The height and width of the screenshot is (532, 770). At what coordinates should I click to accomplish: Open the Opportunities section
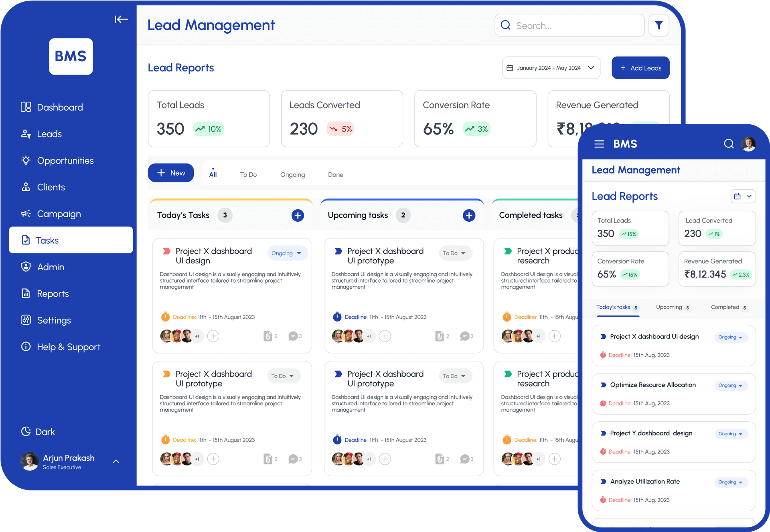[65, 160]
